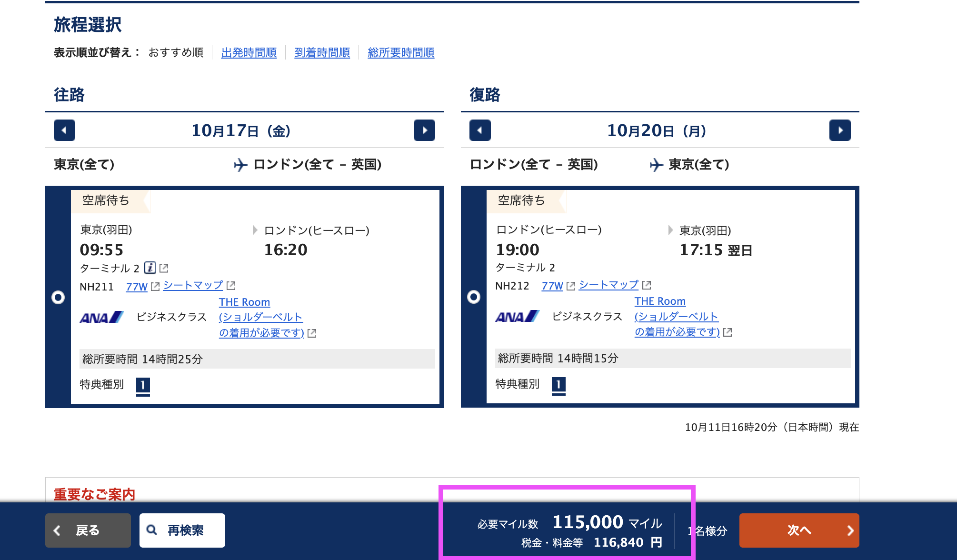Click award type 1 icon on return flight
This screenshot has width=957, height=560.
point(558,384)
